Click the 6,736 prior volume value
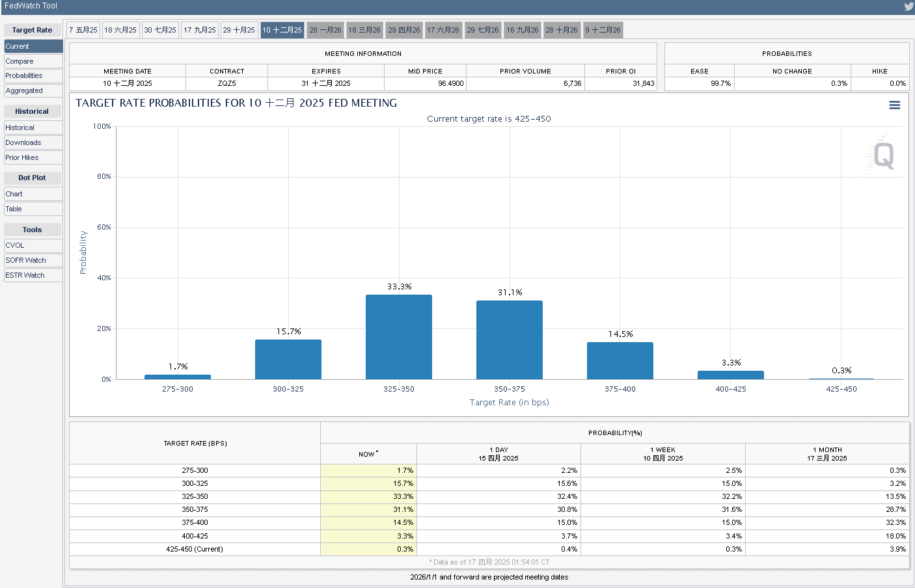The image size is (915, 588). (573, 83)
